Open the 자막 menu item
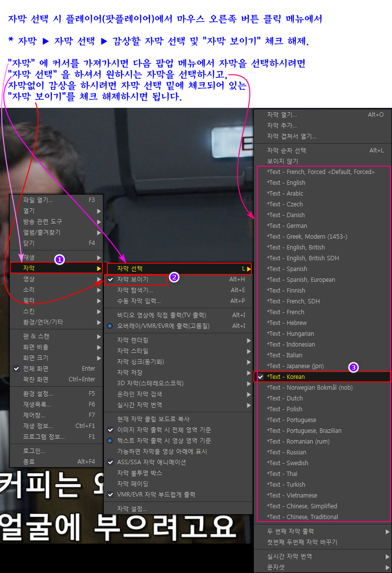The width and height of the screenshot is (392, 573). (x=56, y=268)
